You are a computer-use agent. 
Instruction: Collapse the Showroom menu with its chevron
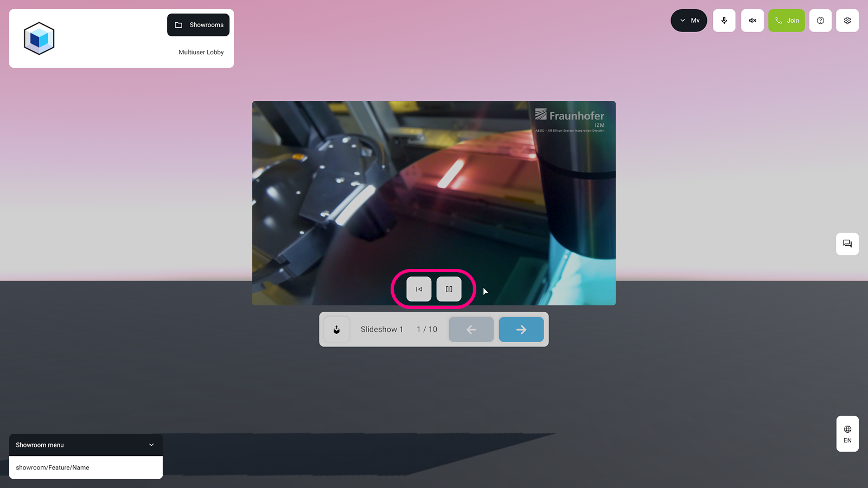(x=151, y=445)
